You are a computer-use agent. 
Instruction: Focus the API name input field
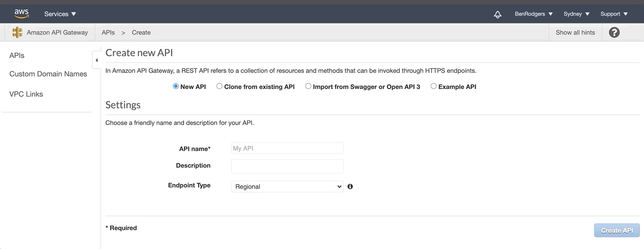[287, 148]
